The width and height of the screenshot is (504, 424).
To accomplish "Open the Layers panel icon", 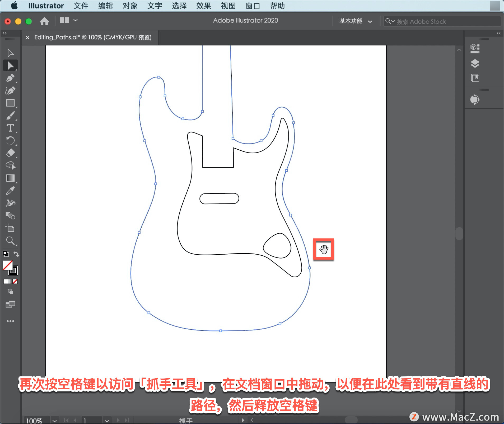I will tap(475, 63).
